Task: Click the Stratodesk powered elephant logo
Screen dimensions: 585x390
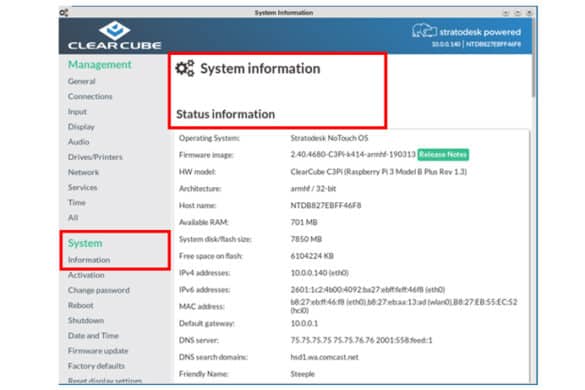Action: pos(424,31)
